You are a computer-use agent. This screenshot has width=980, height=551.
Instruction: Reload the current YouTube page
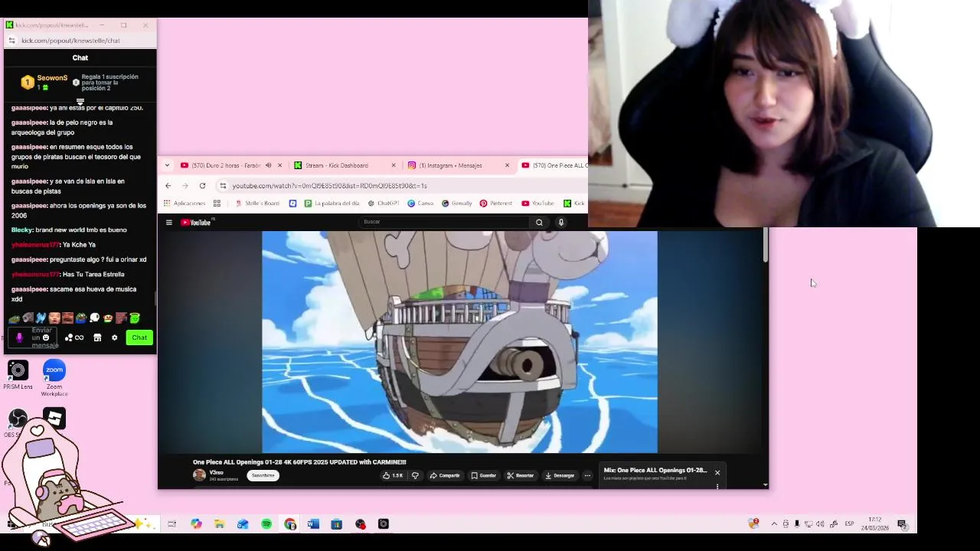(202, 185)
